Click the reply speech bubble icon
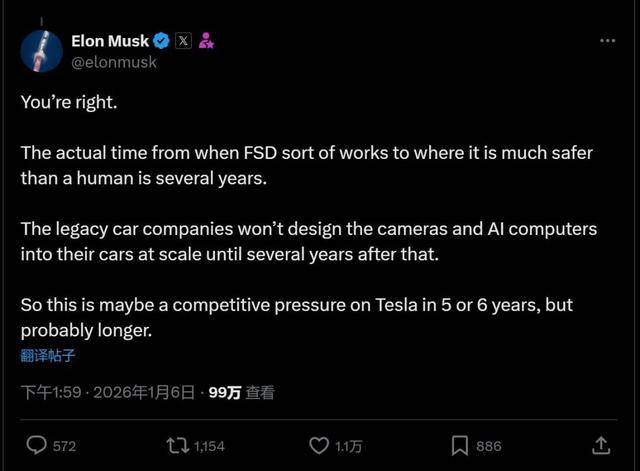 [36, 445]
